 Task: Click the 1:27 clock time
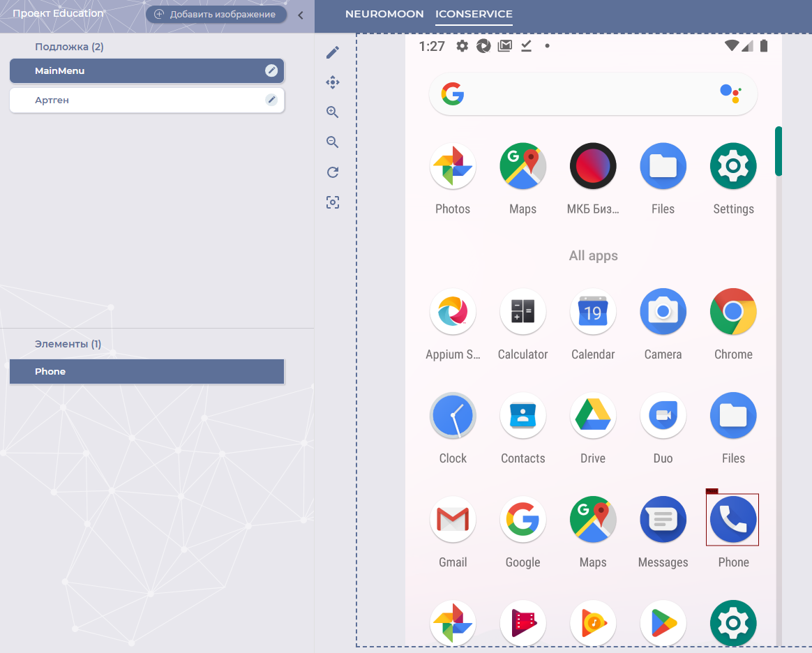click(x=431, y=47)
